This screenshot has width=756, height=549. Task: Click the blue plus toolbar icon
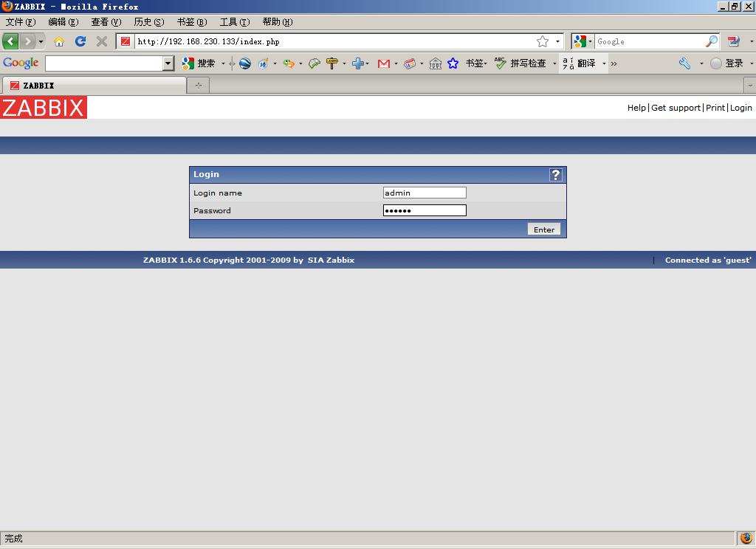pos(358,63)
